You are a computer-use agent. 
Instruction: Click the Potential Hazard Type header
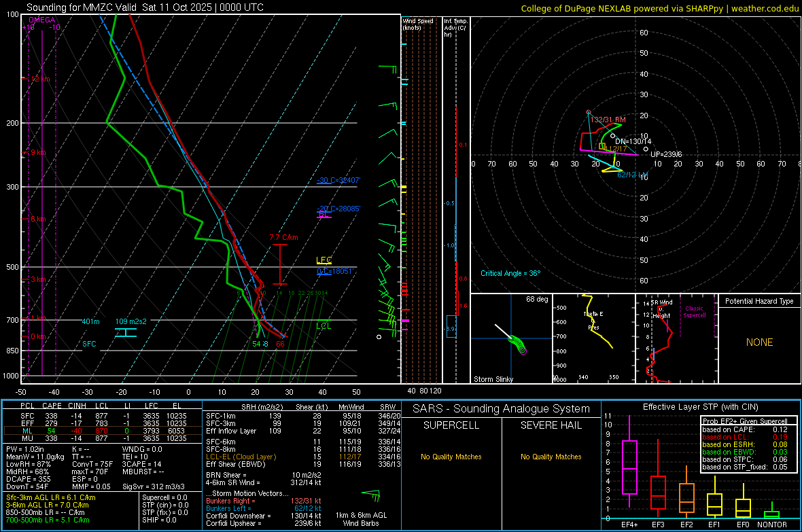[759, 301]
